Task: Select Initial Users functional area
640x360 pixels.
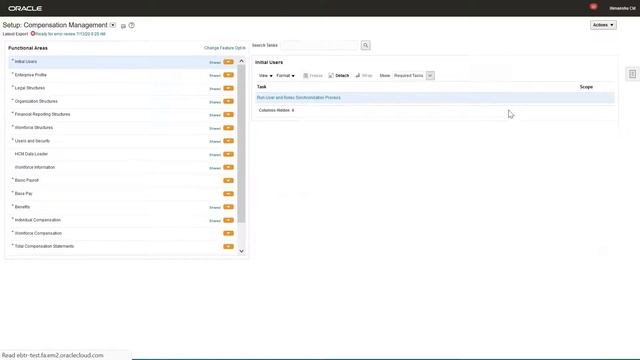Action: point(26,62)
